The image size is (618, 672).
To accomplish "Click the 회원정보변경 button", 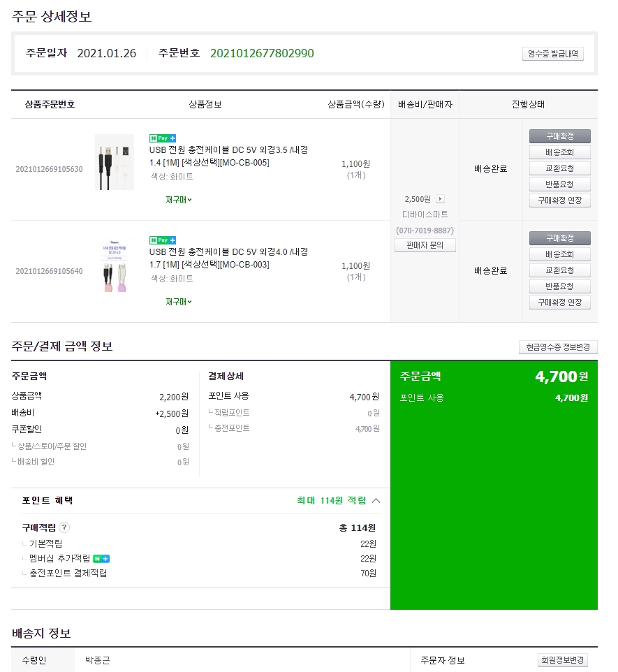I will pyautogui.click(x=563, y=660).
